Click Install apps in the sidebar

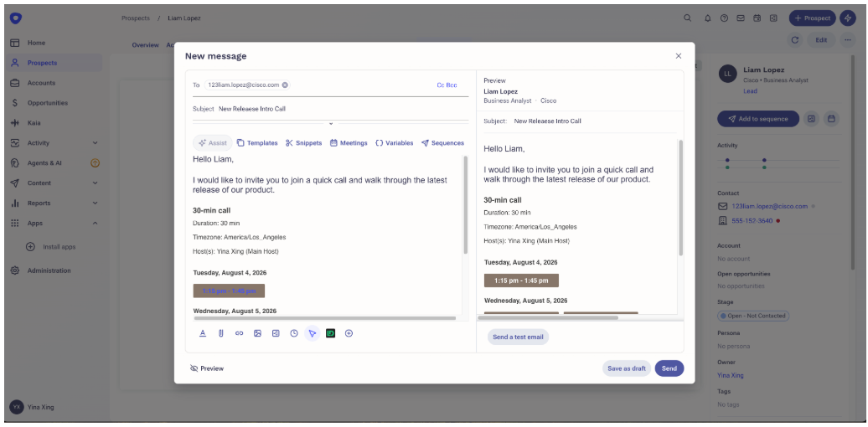(51, 247)
